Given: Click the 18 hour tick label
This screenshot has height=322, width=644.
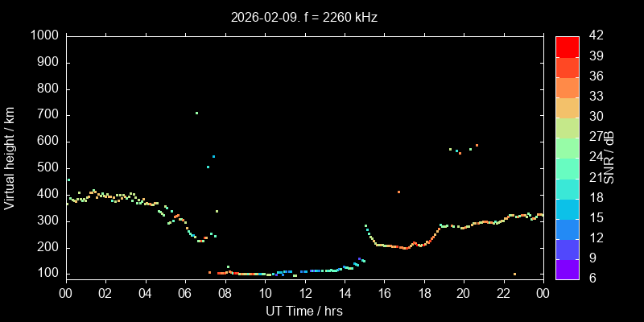Looking at the screenshot, I should coord(423,294).
